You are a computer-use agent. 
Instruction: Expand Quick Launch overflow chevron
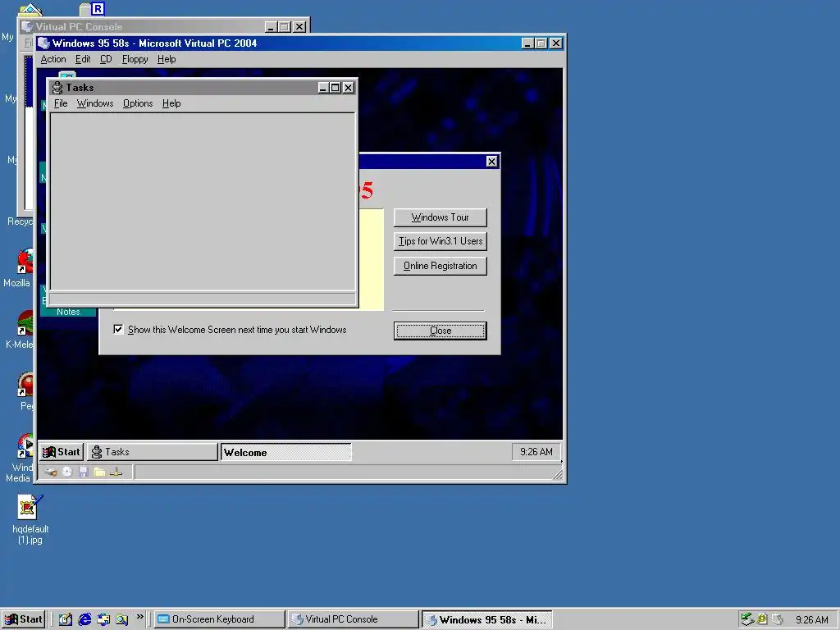(139, 617)
